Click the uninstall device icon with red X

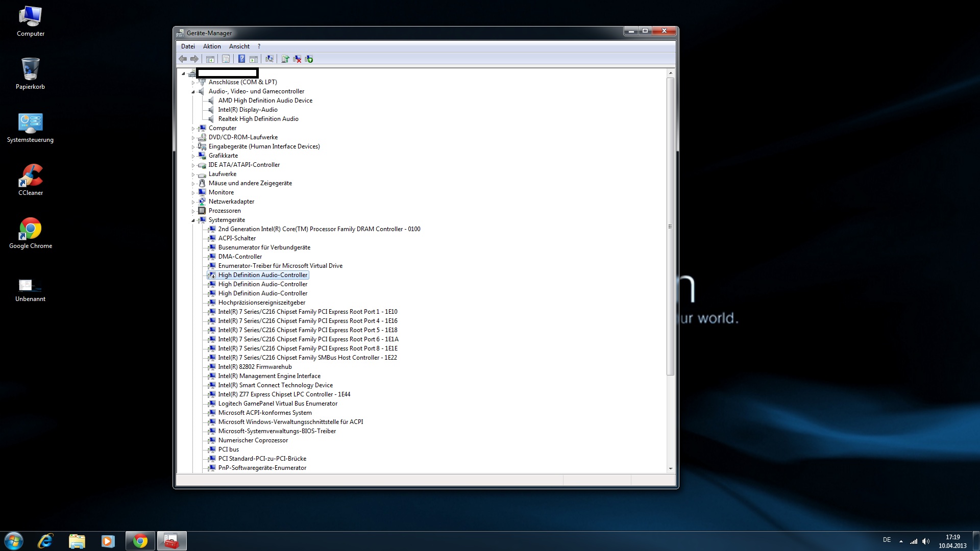(297, 59)
